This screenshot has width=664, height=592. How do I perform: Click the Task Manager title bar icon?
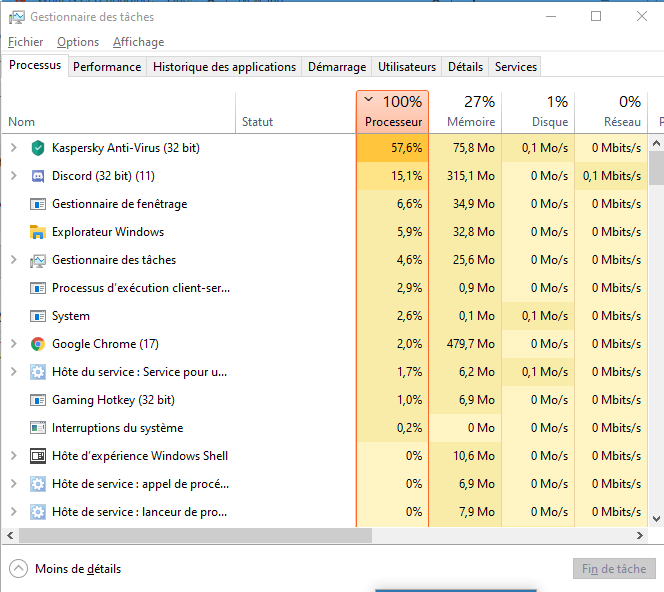[17, 17]
